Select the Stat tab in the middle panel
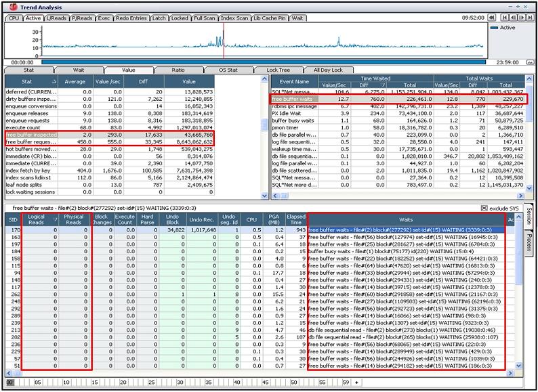The image size is (538, 392). point(29,70)
